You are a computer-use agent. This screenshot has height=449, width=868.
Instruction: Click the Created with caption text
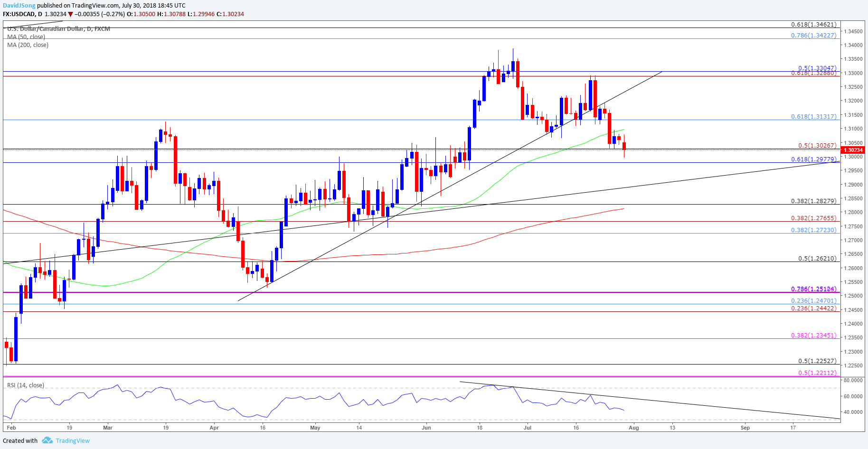[x=20, y=440]
